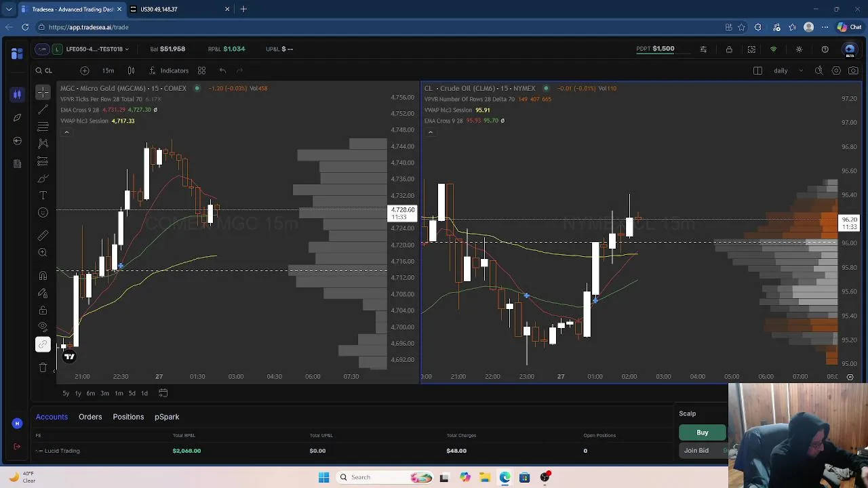The image size is (868, 488).
Task: Open forecasting and measurement tools
Action: [x=43, y=161]
